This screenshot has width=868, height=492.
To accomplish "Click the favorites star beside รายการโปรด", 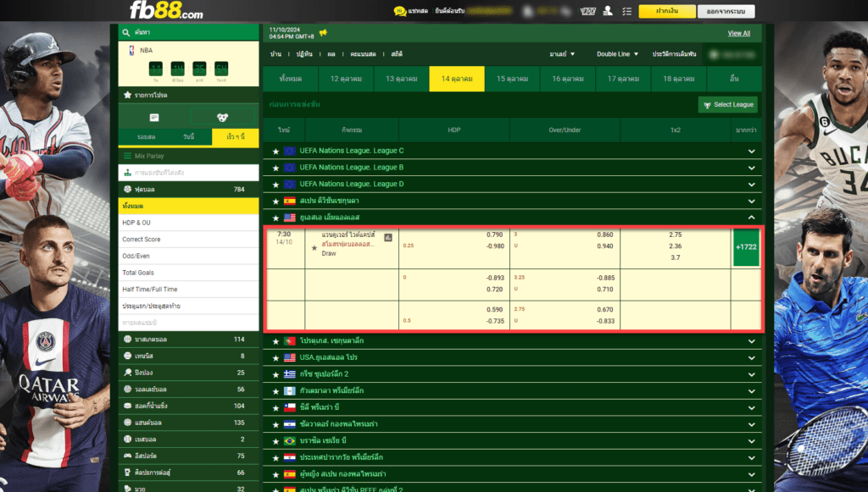I will [127, 95].
